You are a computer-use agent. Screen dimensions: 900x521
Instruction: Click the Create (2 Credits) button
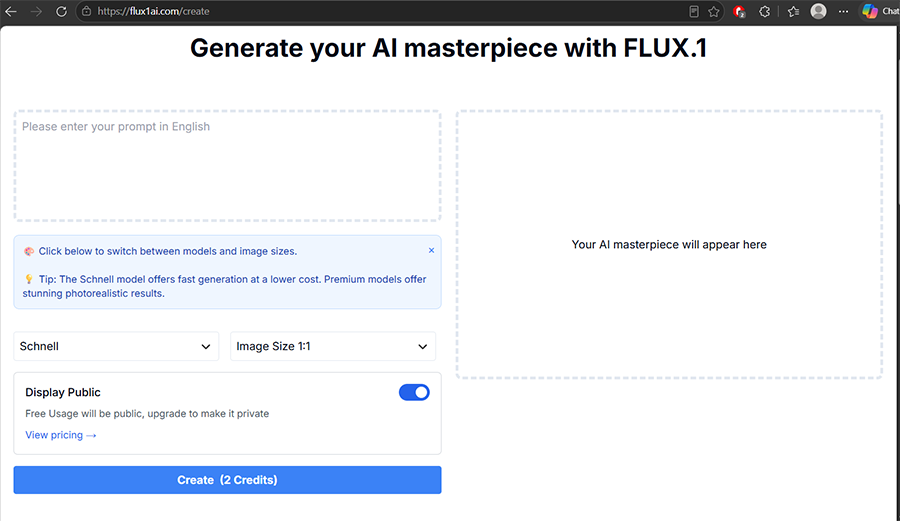[227, 480]
